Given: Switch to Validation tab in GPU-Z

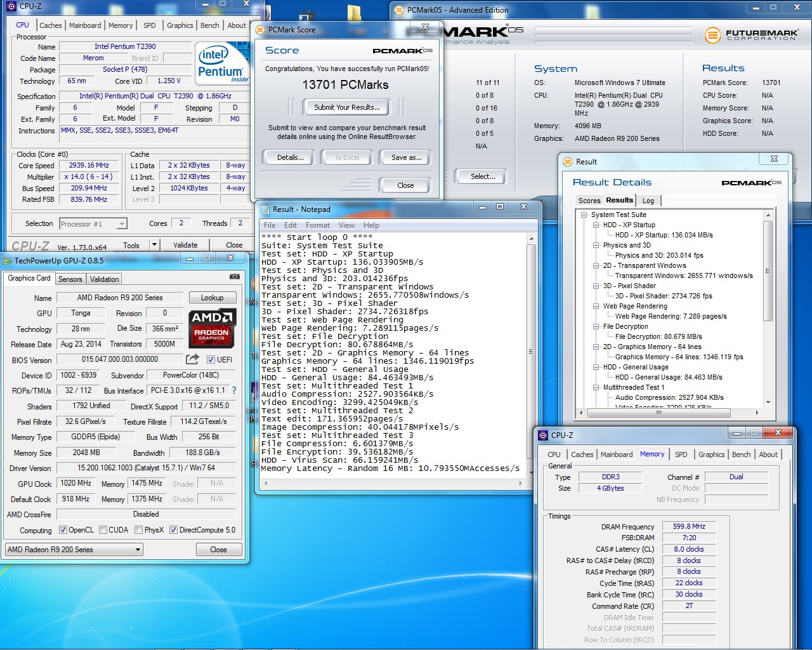Looking at the screenshot, I should tap(104, 279).
